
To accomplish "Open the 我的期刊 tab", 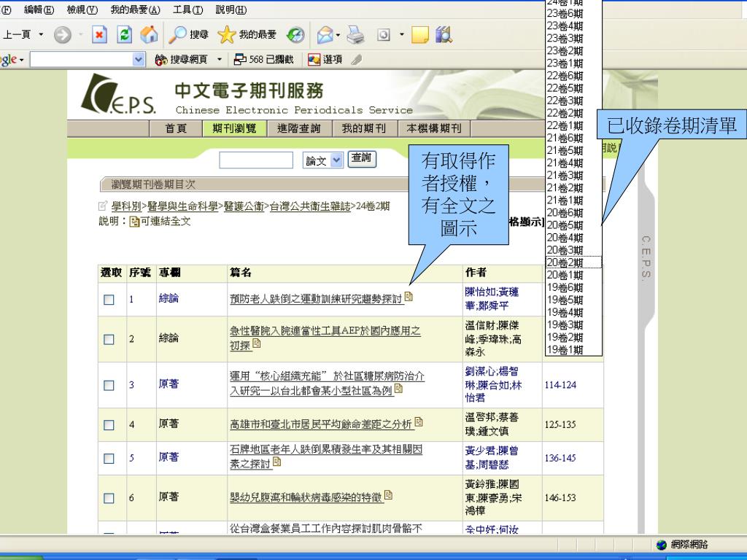I will coord(364,128).
